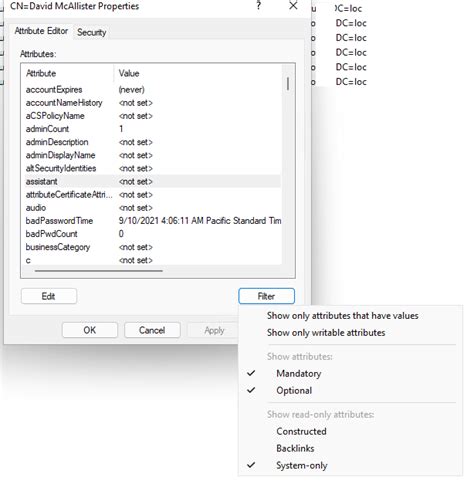474x484 pixels.
Task: Click the Edit button
Action: (49, 296)
